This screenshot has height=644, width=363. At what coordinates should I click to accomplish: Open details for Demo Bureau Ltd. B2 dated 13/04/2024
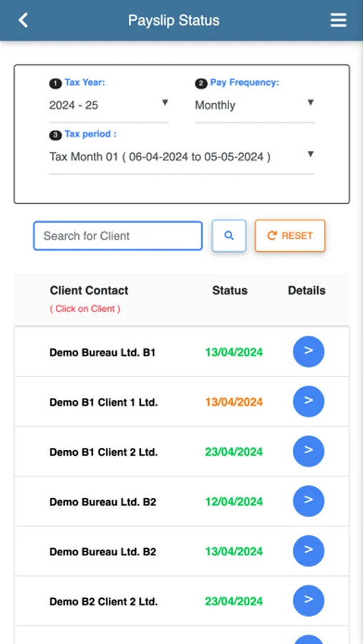tap(309, 551)
